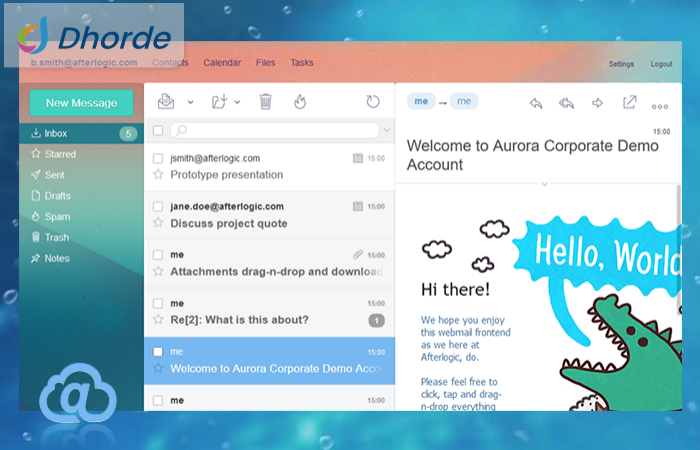The width and height of the screenshot is (700, 450).
Task: Click paperclip attachment icon on message
Action: (x=358, y=254)
